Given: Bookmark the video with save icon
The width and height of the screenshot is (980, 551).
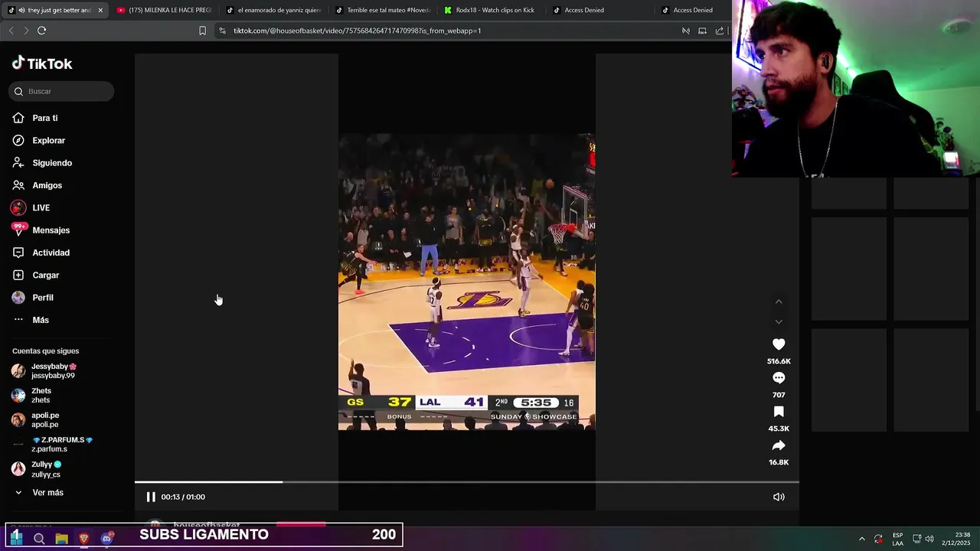Looking at the screenshot, I should click(x=779, y=412).
